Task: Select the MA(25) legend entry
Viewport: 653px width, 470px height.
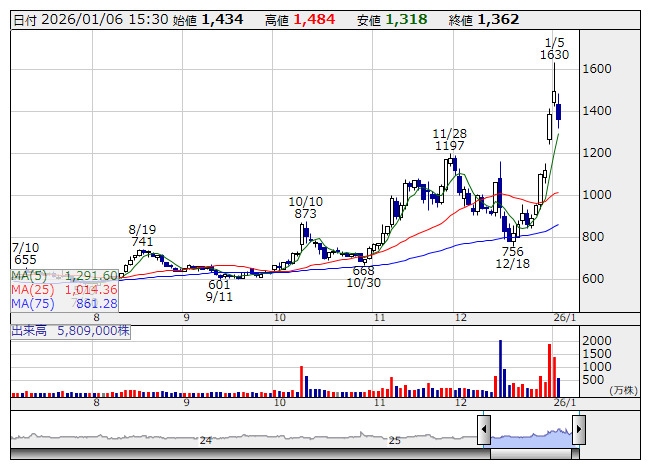Action: click(x=66, y=289)
